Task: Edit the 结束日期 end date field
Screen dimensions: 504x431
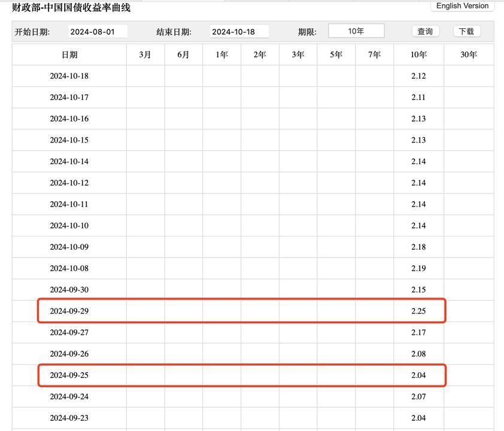Action: (x=239, y=32)
